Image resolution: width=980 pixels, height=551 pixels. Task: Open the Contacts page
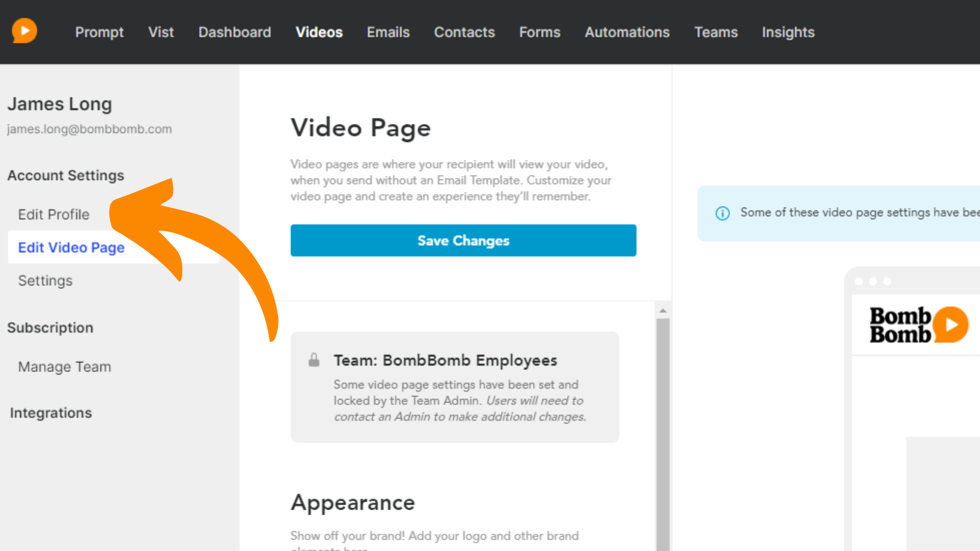[464, 32]
